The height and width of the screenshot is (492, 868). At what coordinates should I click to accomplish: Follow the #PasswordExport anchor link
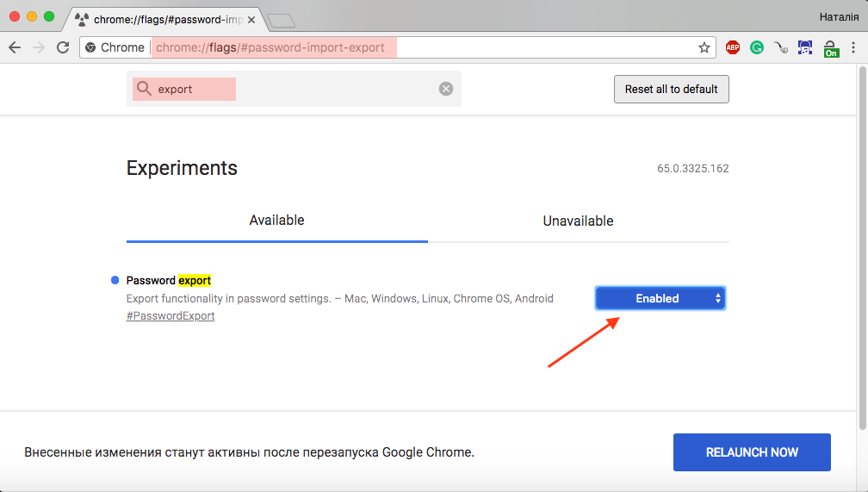(x=170, y=316)
